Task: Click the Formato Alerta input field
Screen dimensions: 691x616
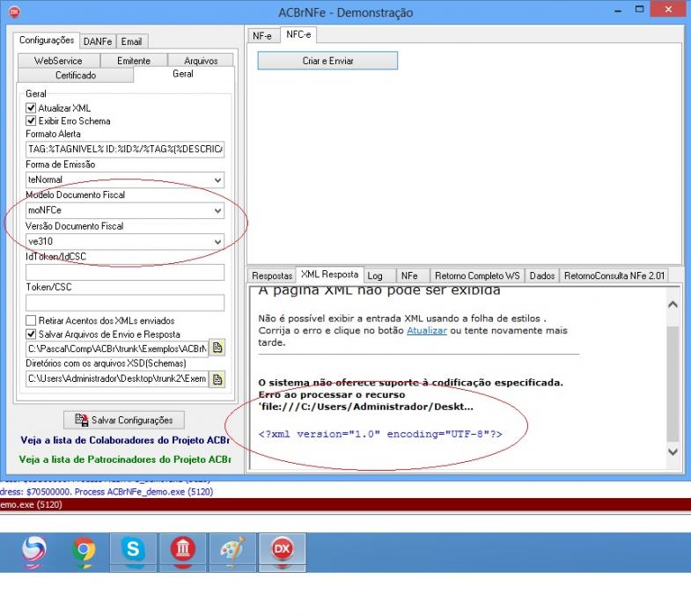Action: (125, 149)
